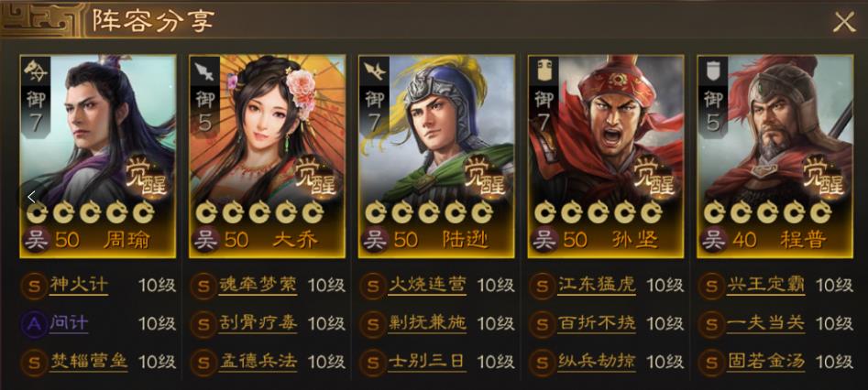Select the 程普 general portrait
The height and width of the screenshot is (390, 868).
(775, 157)
